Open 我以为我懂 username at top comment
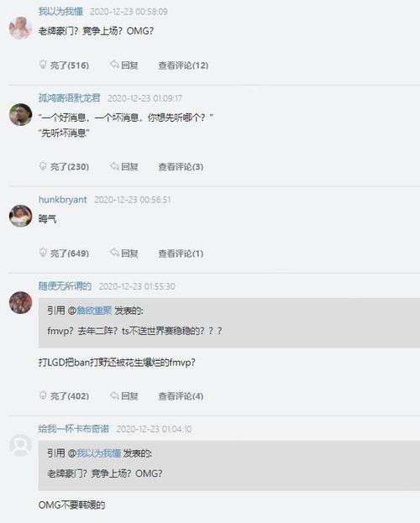 coord(60,12)
